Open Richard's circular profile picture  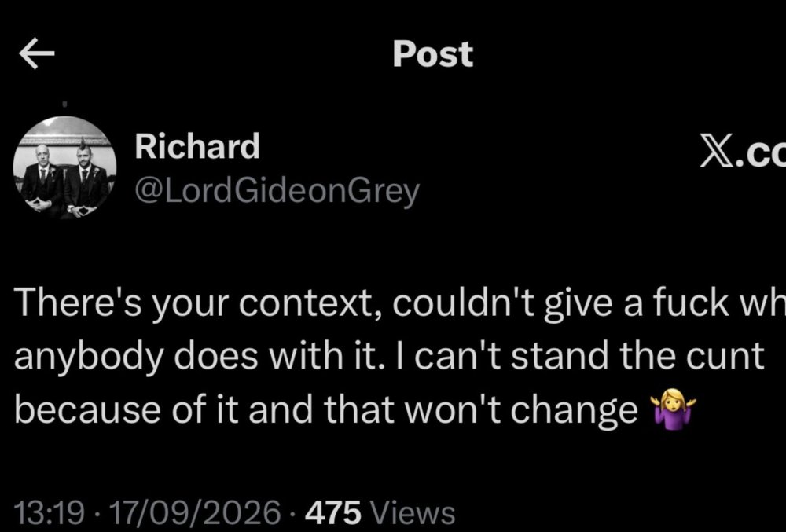click(64, 168)
